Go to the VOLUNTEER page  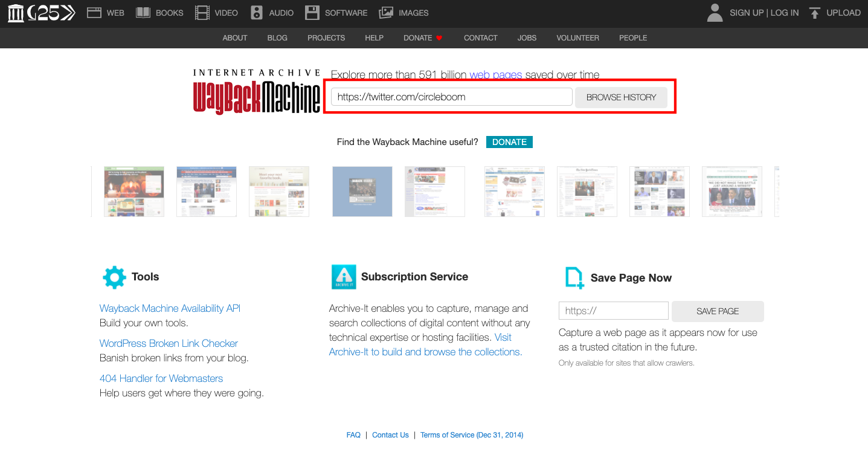578,37
